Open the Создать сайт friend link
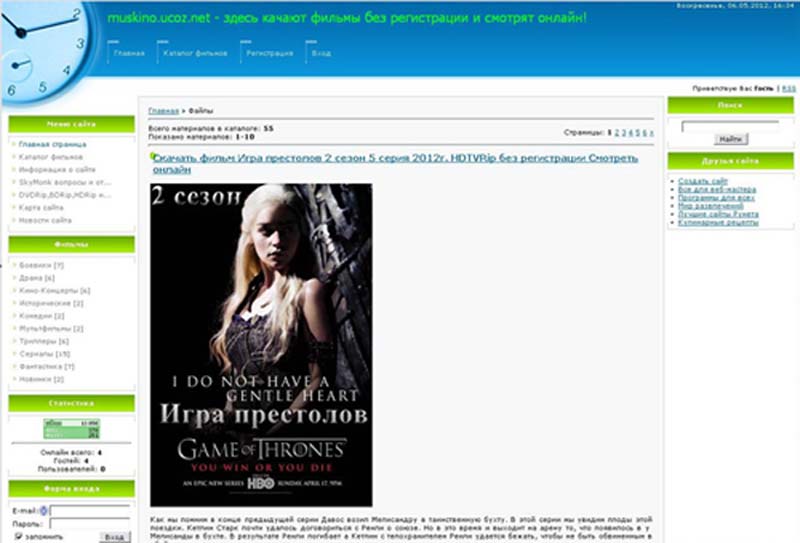Viewport: 800px width, 543px height. click(703, 181)
